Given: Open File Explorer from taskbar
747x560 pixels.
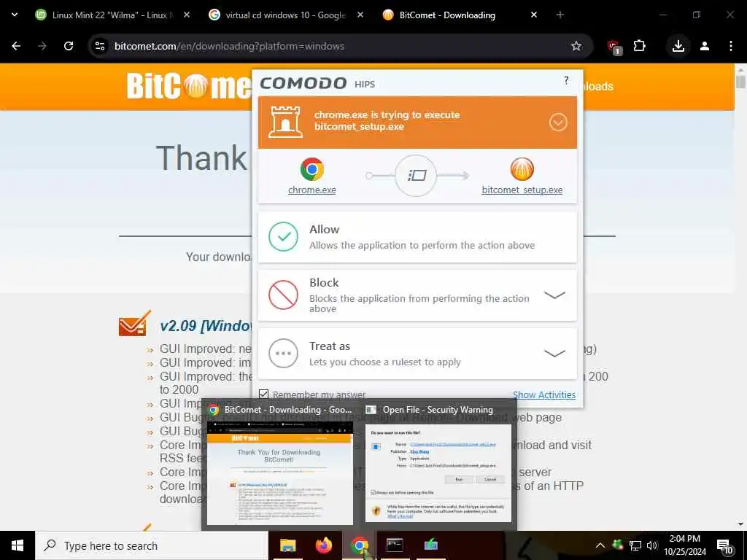Looking at the screenshot, I should click(287, 545).
